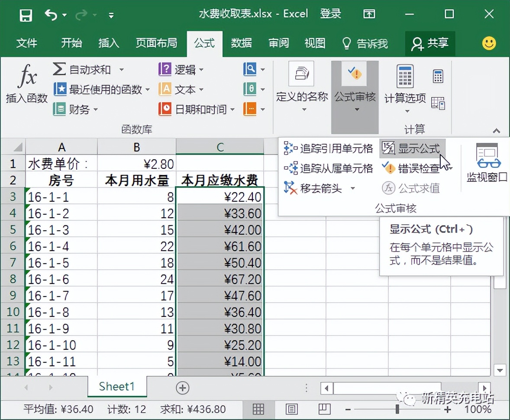
Task: Click the 登录 sign-in link
Action: 330,13
